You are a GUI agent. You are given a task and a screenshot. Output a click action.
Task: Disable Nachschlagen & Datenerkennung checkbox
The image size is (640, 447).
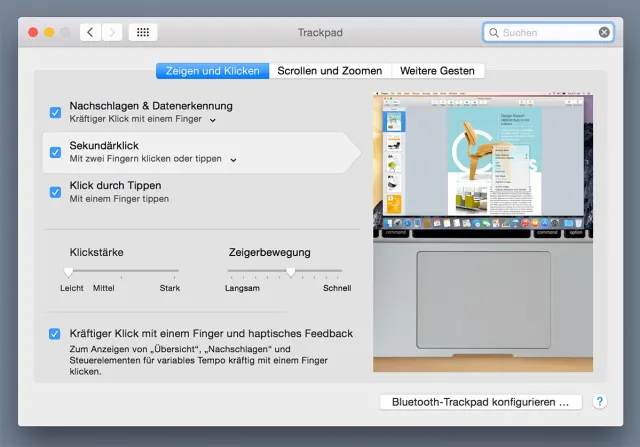(55, 112)
